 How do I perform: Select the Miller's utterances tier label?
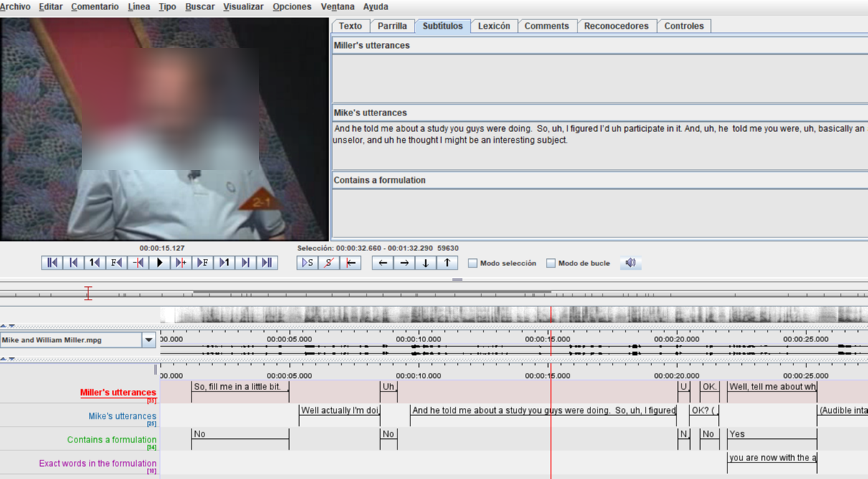(x=118, y=392)
